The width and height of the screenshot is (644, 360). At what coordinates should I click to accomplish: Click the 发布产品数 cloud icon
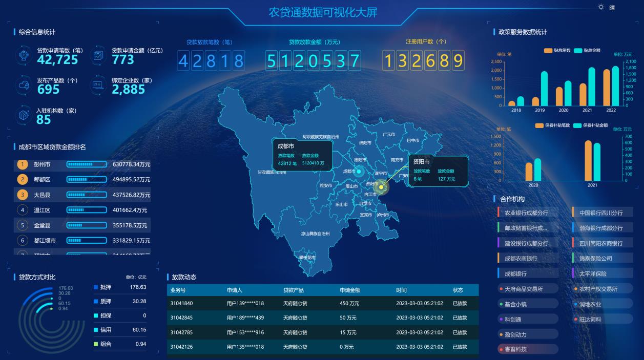click(x=24, y=85)
